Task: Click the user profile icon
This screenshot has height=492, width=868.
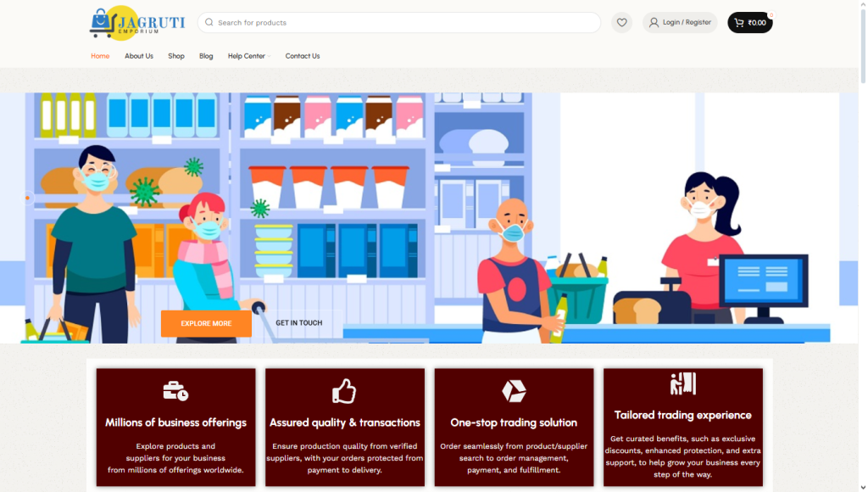Action: tap(654, 23)
